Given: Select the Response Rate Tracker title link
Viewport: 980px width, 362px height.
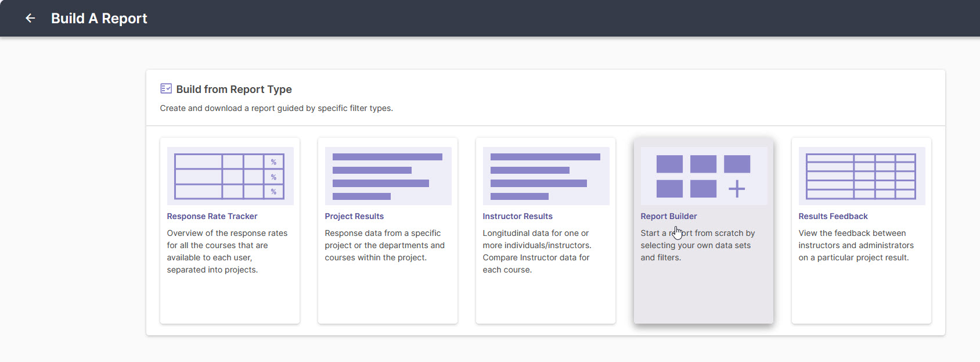Looking at the screenshot, I should pyautogui.click(x=212, y=216).
